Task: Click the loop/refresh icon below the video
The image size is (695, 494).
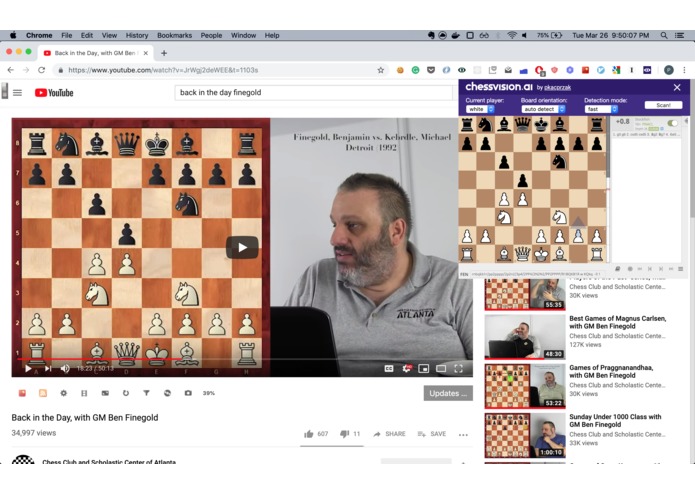Action: [x=126, y=393]
